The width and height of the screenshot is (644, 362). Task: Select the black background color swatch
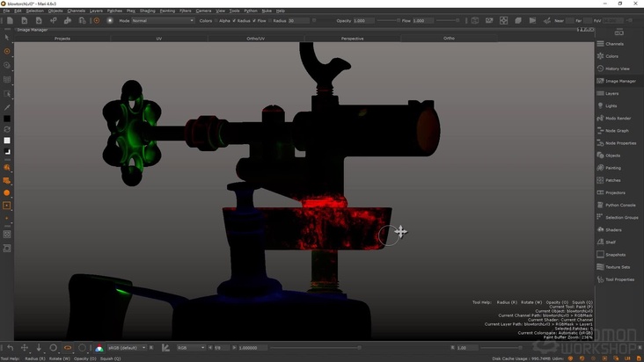(x=7, y=119)
